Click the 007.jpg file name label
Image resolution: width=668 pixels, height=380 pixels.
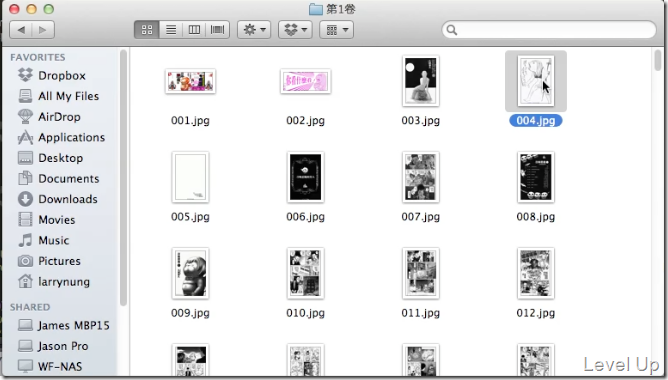tap(420, 217)
